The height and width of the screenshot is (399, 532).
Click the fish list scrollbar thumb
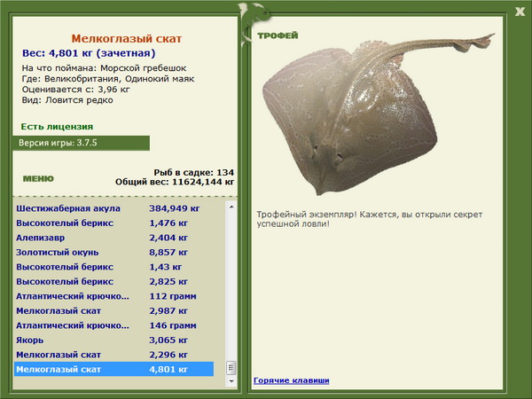(x=231, y=367)
